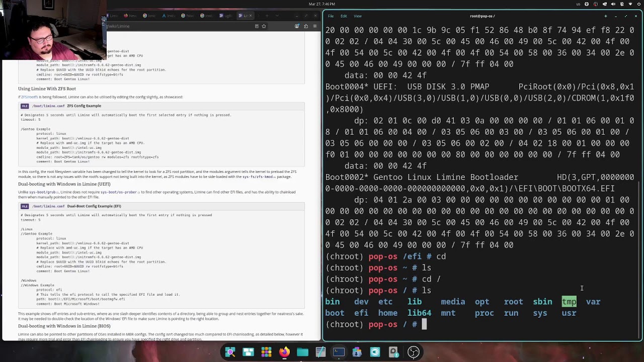Open the applications grid from the dock
Screen dimensions: 644x362
click(x=267, y=352)
